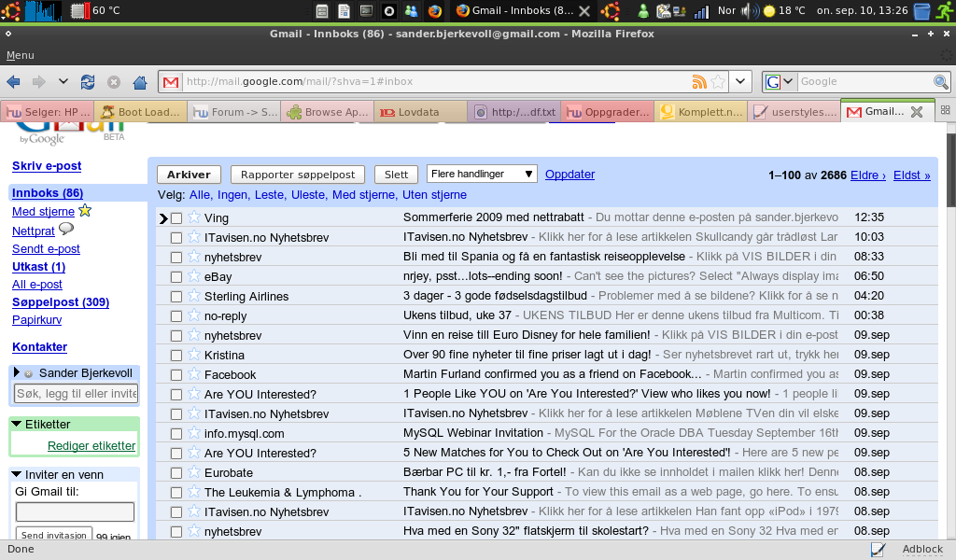Viewport: 956px width, 560px height.
Task: Click the Eldre link for older mail
Action: (x=868, y=175)
